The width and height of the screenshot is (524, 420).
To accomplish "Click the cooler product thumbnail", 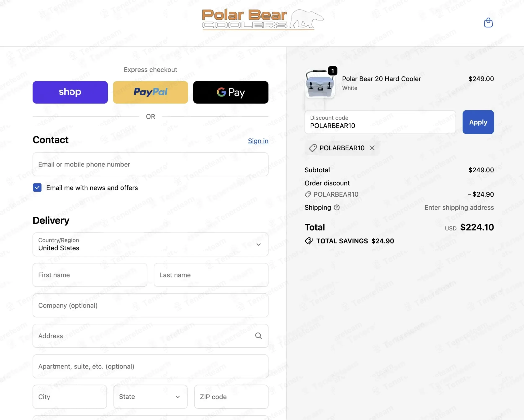I will coord(320,84).
